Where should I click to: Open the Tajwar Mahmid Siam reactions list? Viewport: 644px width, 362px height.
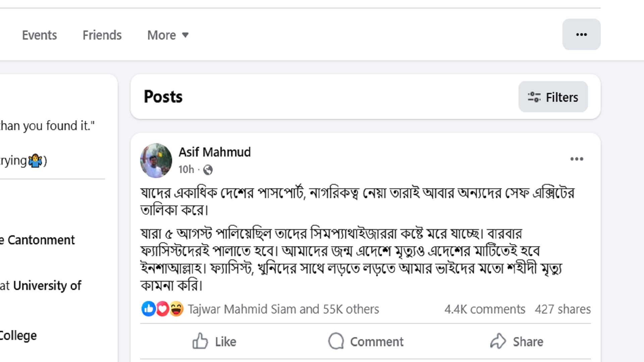pos(283,309)
